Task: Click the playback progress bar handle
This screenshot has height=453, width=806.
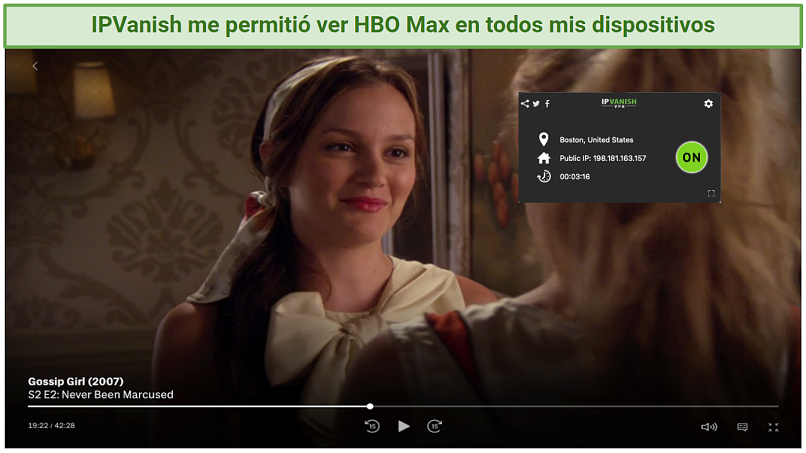Action: pos(370,406)
